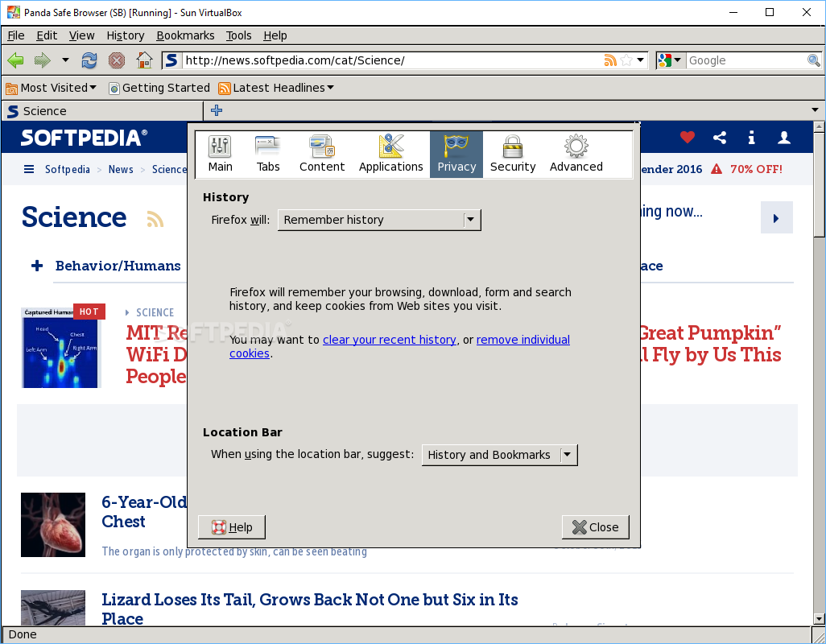The height and width of the screenshot is (644, 826).
Task: Click the Forward arrow button
Action: tap(42, 60)
